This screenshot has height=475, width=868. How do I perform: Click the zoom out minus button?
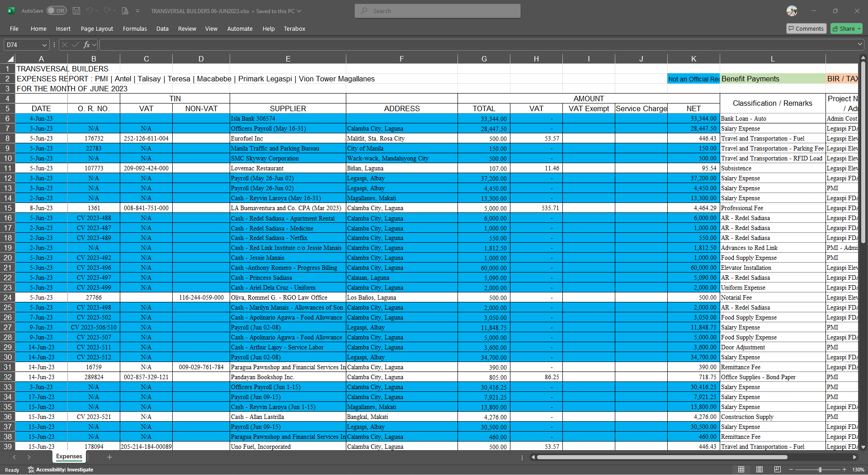[x=791, y=470]
